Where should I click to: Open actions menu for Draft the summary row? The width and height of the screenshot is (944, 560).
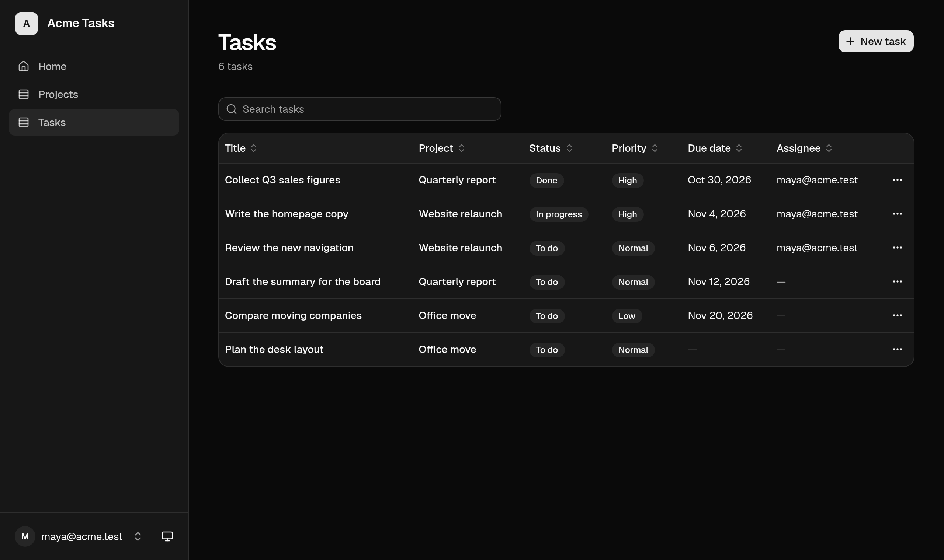pos(897,282)
